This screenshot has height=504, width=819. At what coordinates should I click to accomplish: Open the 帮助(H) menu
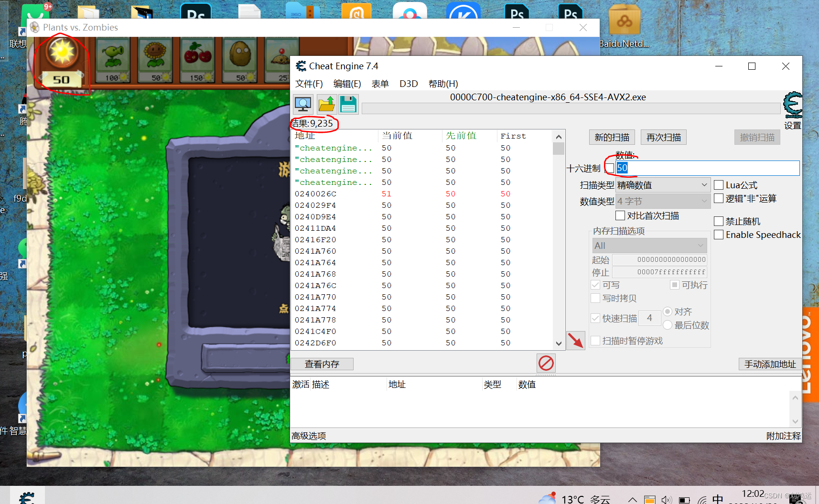click(x=443, y=84)
